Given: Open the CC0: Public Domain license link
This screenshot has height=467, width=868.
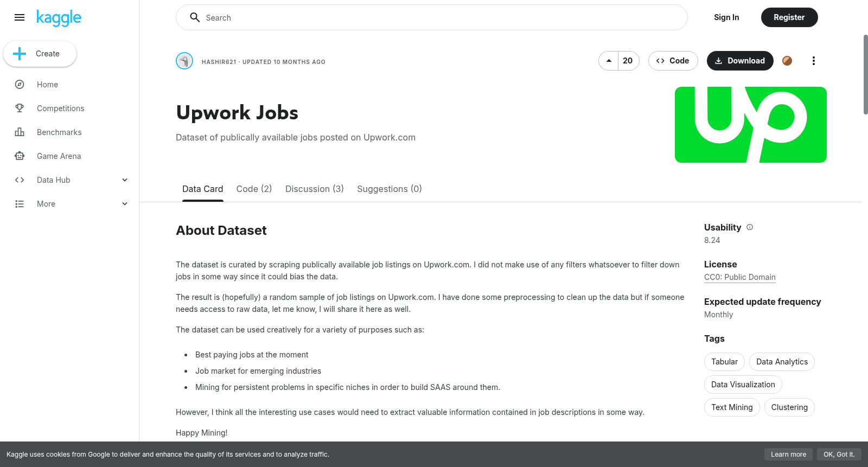Looking at the screenshot, I should point(740,277).
